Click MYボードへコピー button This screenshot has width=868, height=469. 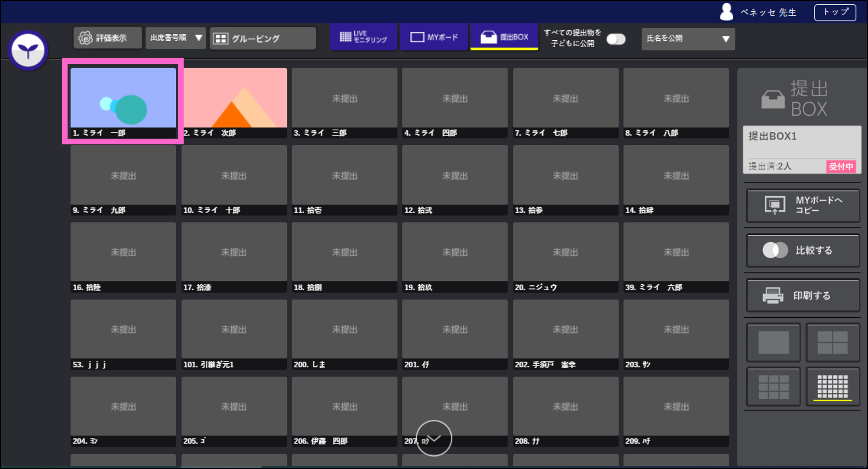(803, 205)
